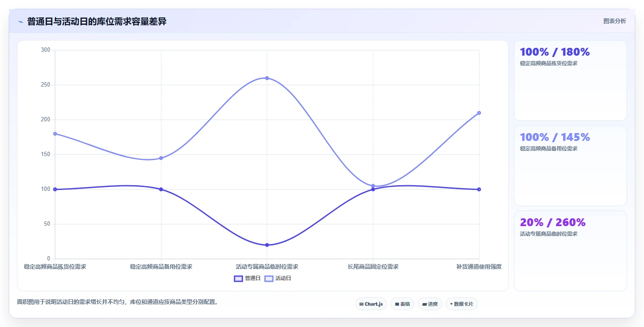Click the footer note starting 面积图用于说明
The image size is (644, 327).
point(117,302)
